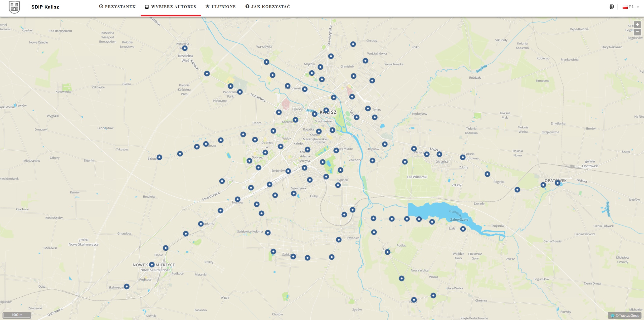
Task: Open the air quality icon in header
Action: click(612, 7)
